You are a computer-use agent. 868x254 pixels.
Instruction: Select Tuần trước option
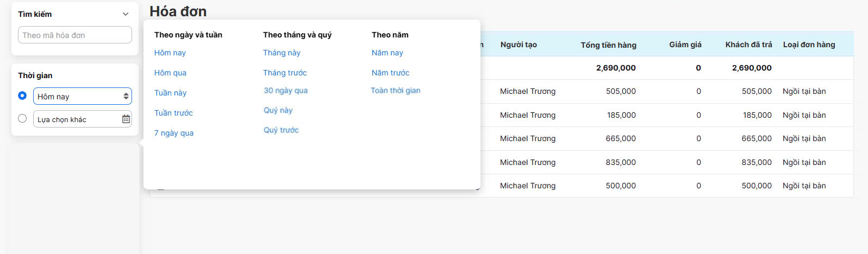[173, 113]
